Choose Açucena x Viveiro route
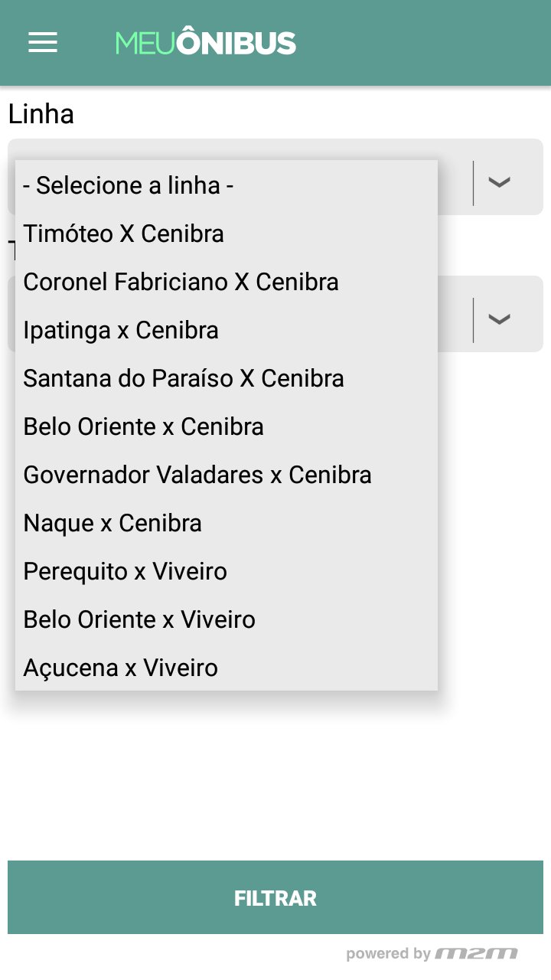551x980 pixels. 120,668
